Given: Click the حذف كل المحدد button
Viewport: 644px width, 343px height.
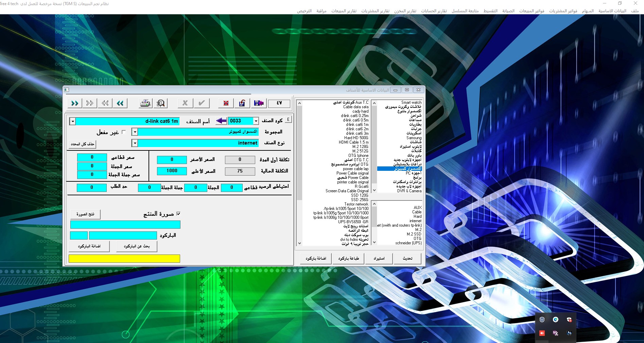Looking at the screenshot, I should click(82, 144).
